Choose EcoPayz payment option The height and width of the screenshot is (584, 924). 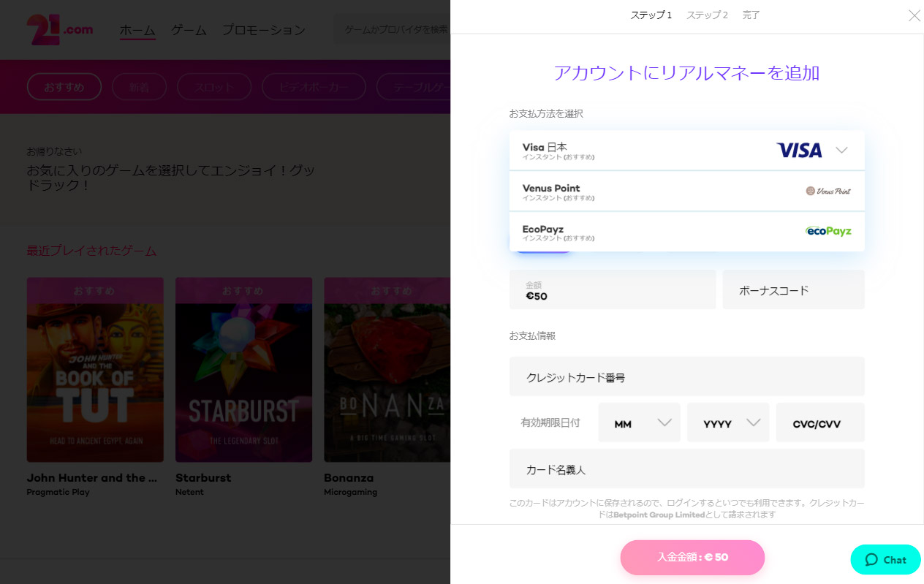pos(686,232)
